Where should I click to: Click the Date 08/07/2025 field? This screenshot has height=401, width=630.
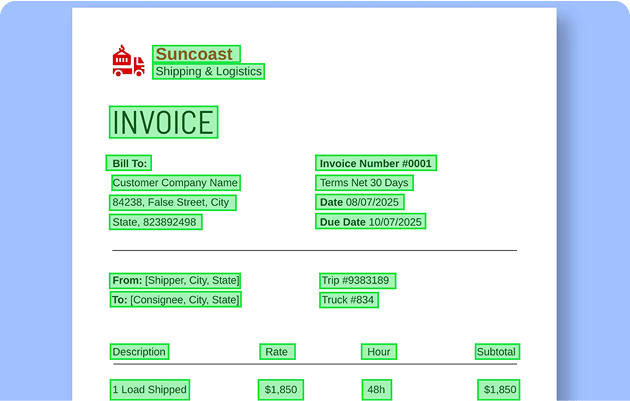(x=360, y=202)
